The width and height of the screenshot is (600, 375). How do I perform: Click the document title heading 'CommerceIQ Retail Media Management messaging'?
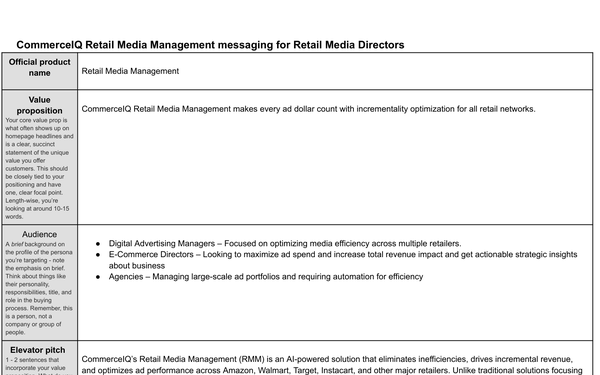point(210,45)
